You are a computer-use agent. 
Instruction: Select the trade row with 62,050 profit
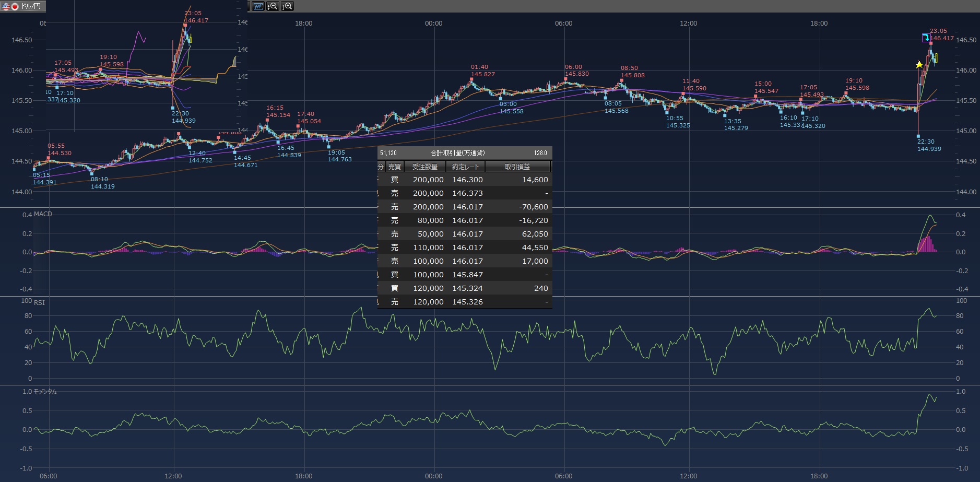click(465, 234)
